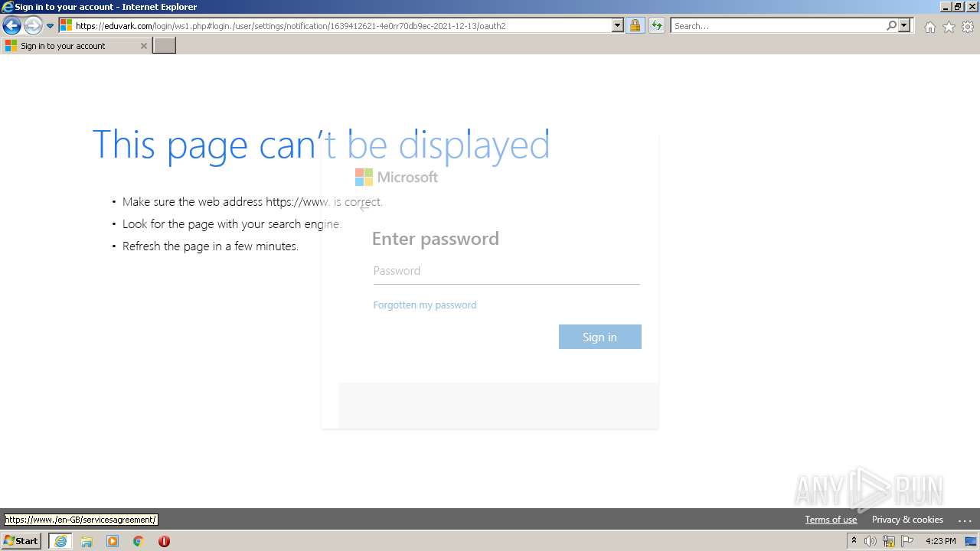Click the show desktop tray icon
The width and height of the screenshot is (980, 551).
coord(971,541)
